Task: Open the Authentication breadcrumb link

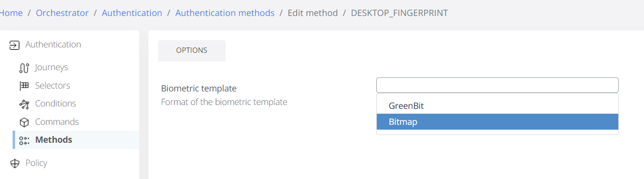Action: click(x=132, y=13)
